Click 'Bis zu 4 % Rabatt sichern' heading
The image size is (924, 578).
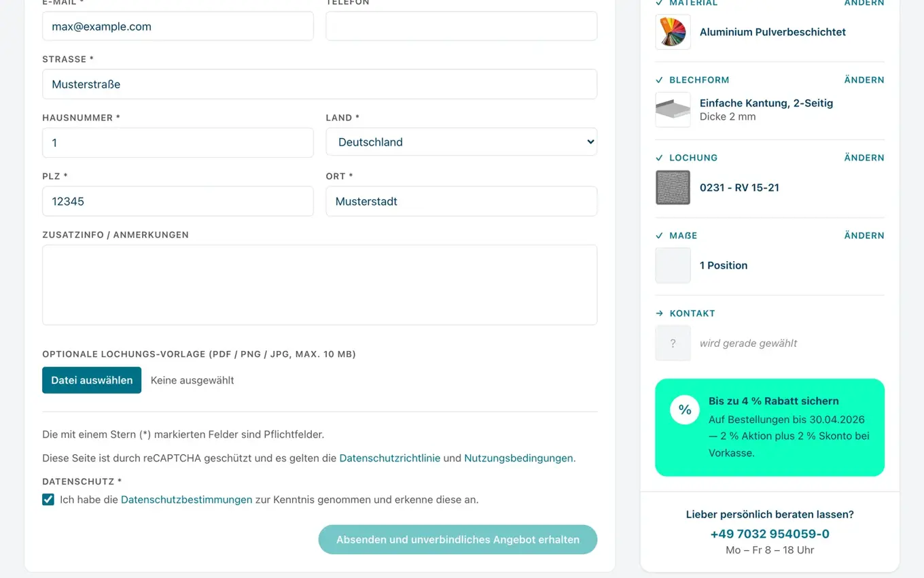[774, 401]
